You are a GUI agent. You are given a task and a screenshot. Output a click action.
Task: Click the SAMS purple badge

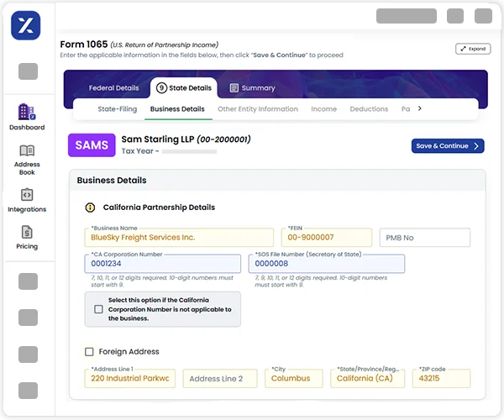pos(92,145)
